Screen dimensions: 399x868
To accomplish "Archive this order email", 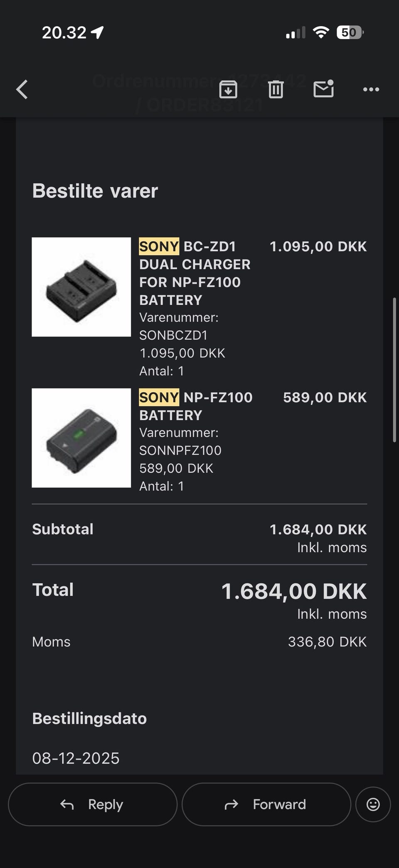I will point(228,89).
